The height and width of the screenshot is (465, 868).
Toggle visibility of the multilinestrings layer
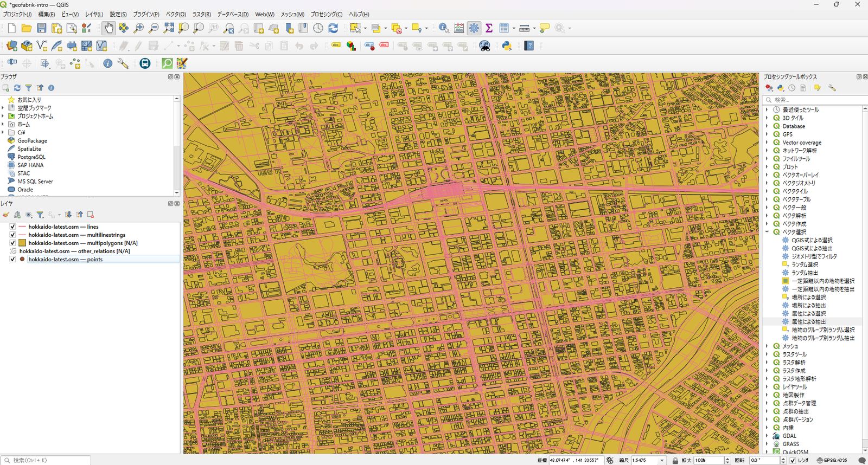click(12, 235)
